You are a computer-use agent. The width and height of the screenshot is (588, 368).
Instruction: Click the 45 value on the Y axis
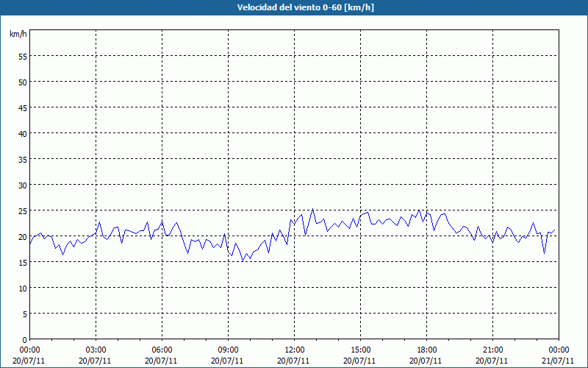pyautogui.click(x=23, y=108)
